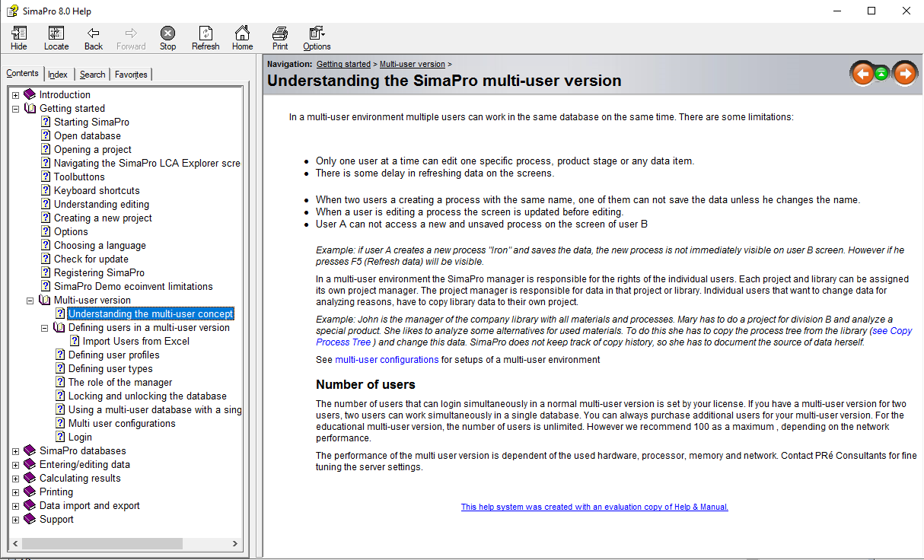This screenshot has width=924, height=560.
Task: Click the Help & Manual evaluation copy link
Action: [x=594, y=507]
